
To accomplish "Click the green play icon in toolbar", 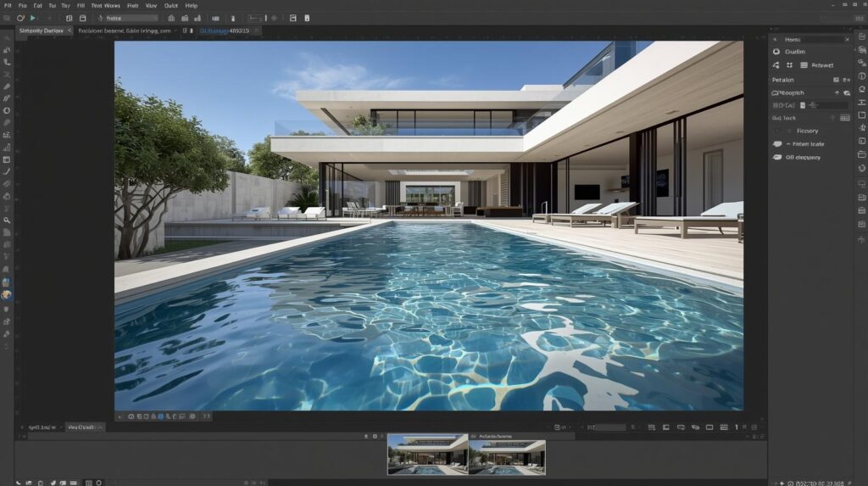I will click(33, 17).
